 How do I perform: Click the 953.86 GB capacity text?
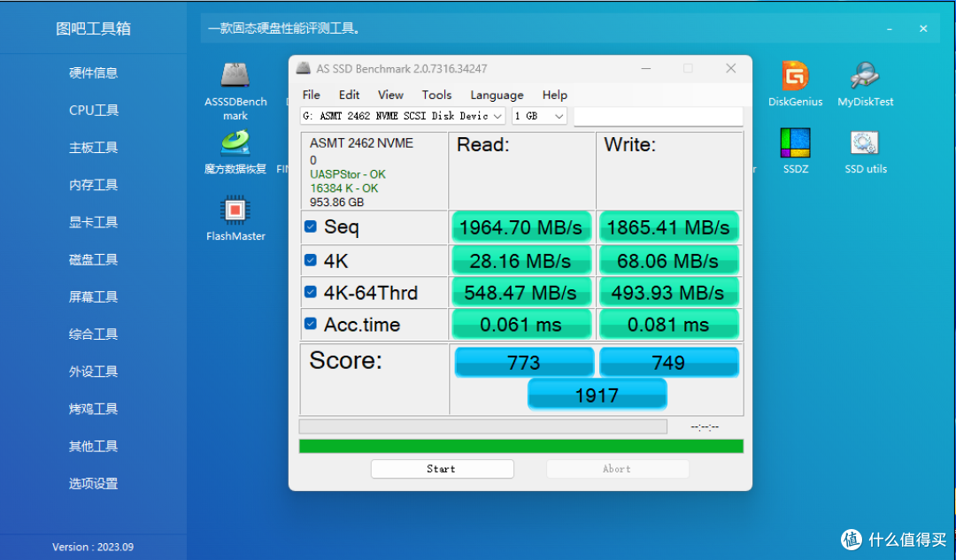[x=336, y=203]
